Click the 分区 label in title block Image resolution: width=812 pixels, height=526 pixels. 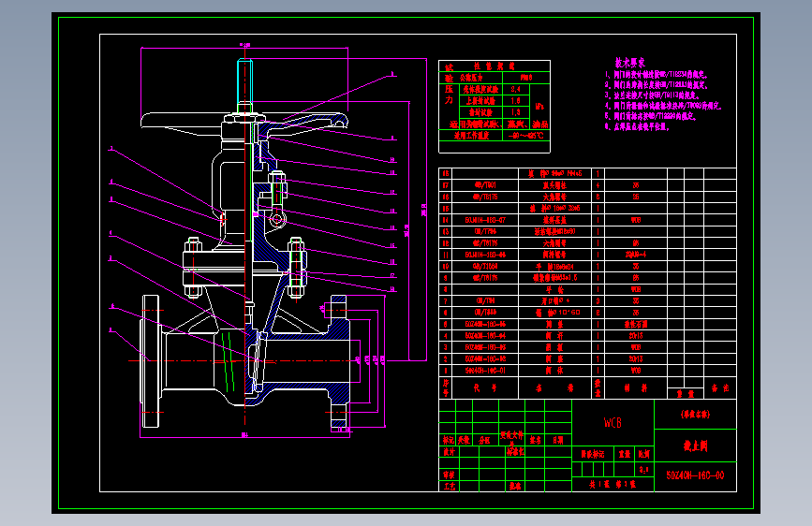(484, 440)
